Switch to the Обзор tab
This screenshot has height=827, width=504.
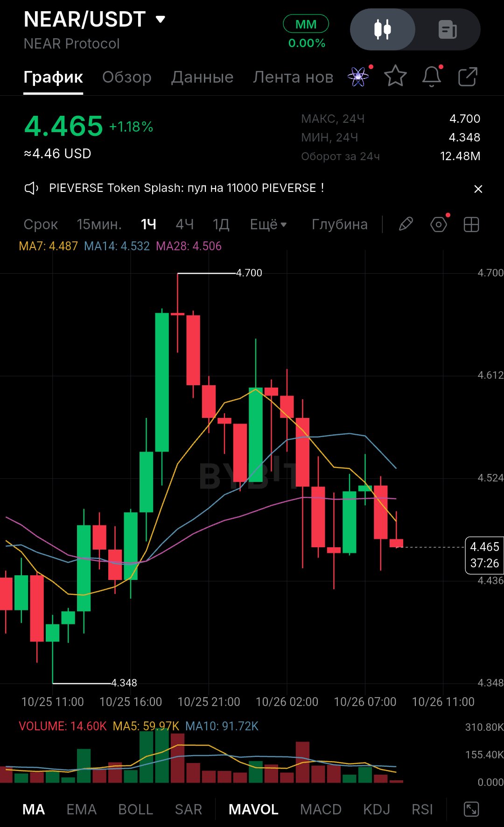127,77
